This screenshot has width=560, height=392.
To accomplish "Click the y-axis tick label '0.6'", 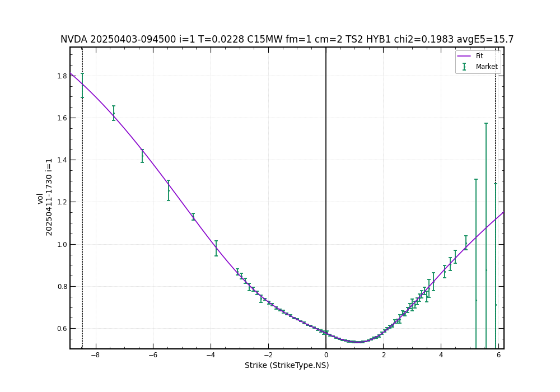I will (x=61, y=329).
